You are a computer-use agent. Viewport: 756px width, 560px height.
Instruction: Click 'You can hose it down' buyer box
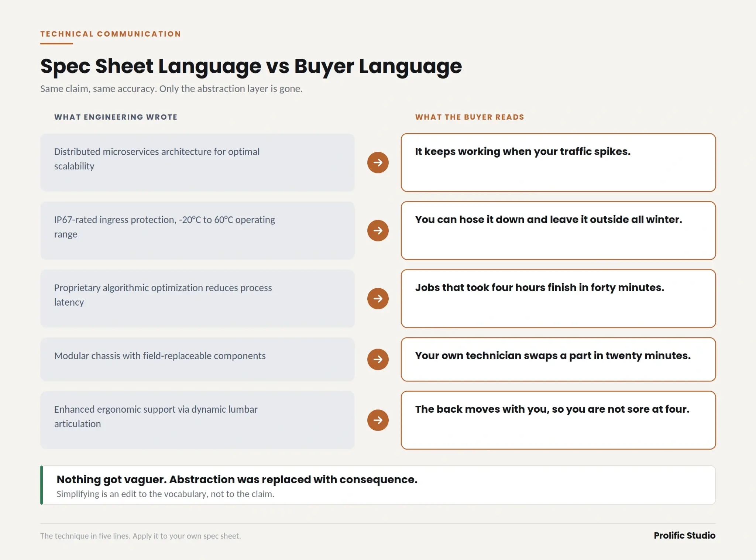pos(558,231)
